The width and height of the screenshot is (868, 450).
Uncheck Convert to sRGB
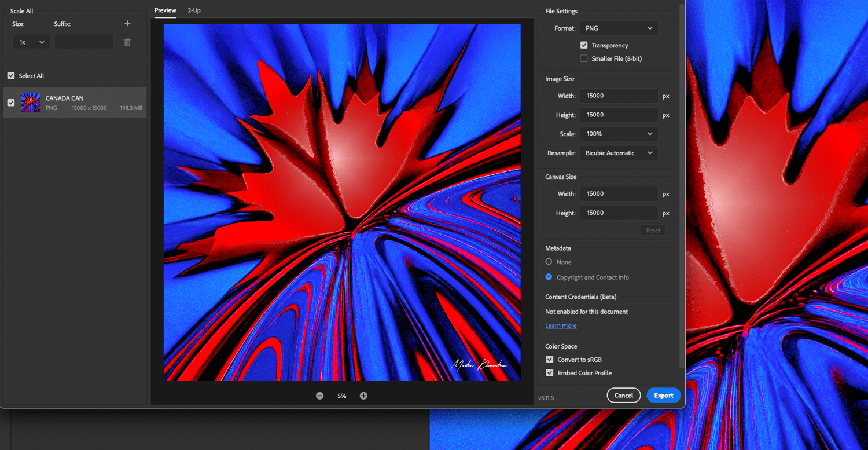point(550,360)
